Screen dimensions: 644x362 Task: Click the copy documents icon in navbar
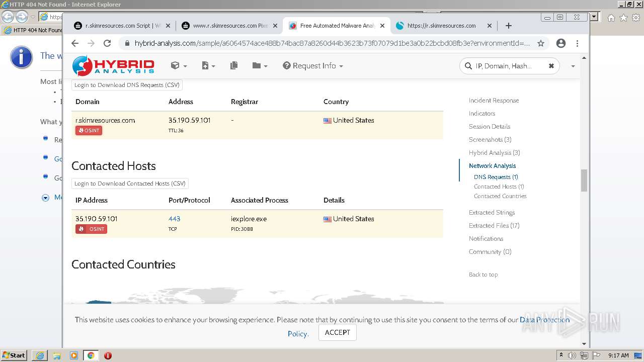[x=234, y=66]
